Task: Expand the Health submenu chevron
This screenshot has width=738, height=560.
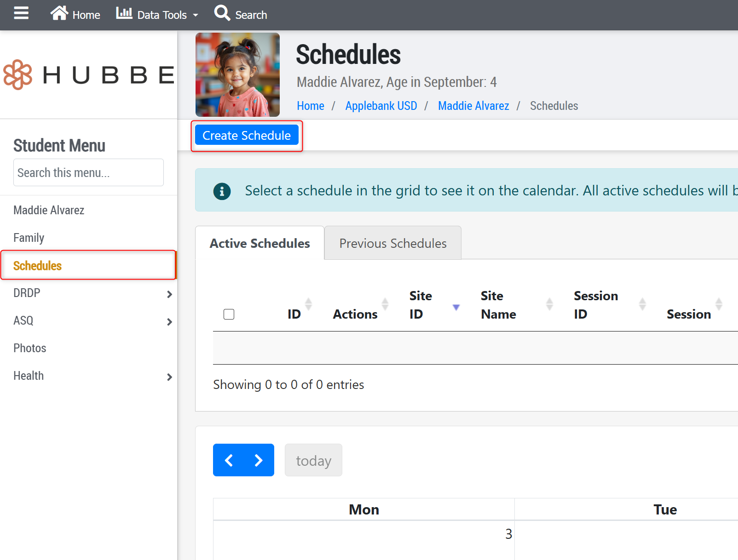Action: click(x=169, y=377)
